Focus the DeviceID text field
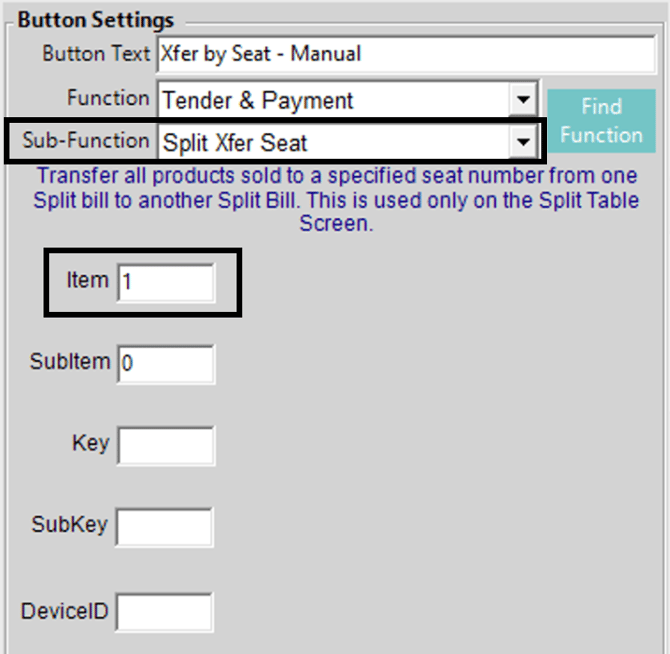The image size is (670, 654). 165,611
